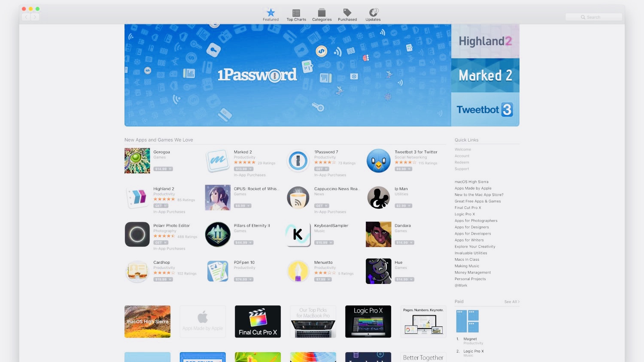The width and height of the screenshot is (644, 362).
Task: Open the PDFpen 10 app icon
Action: coord(218,271)
